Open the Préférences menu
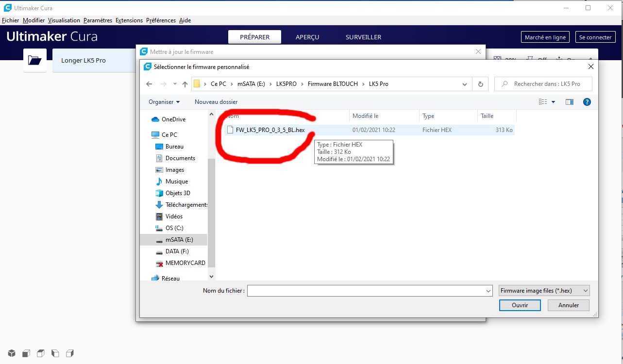This screenshot has height=364, width=623. click(x=161, y=20)
